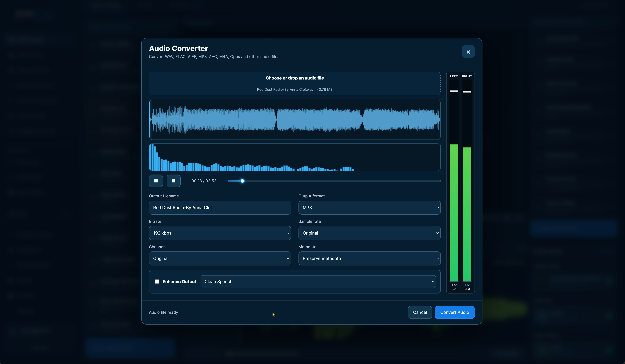Open the Bitrate dropdown showing 192 kbps
The image size is (625, 364).
tap(220, 233)
